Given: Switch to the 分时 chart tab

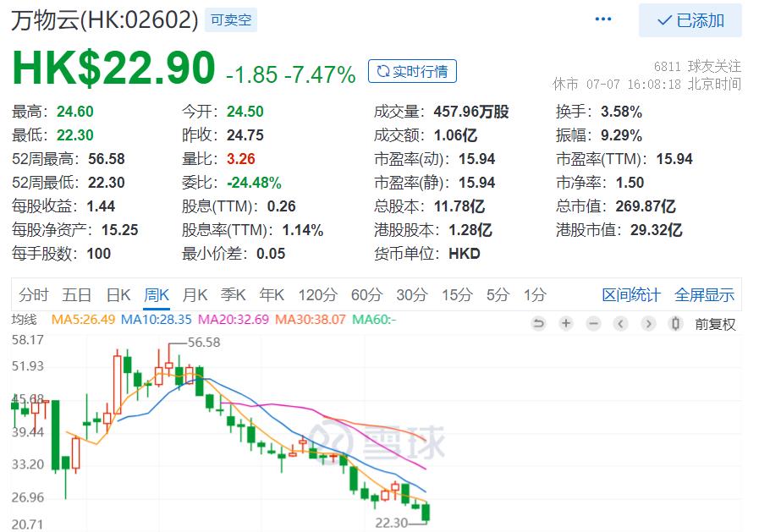Looking at the screenshot, I should [x=33, y=294].
